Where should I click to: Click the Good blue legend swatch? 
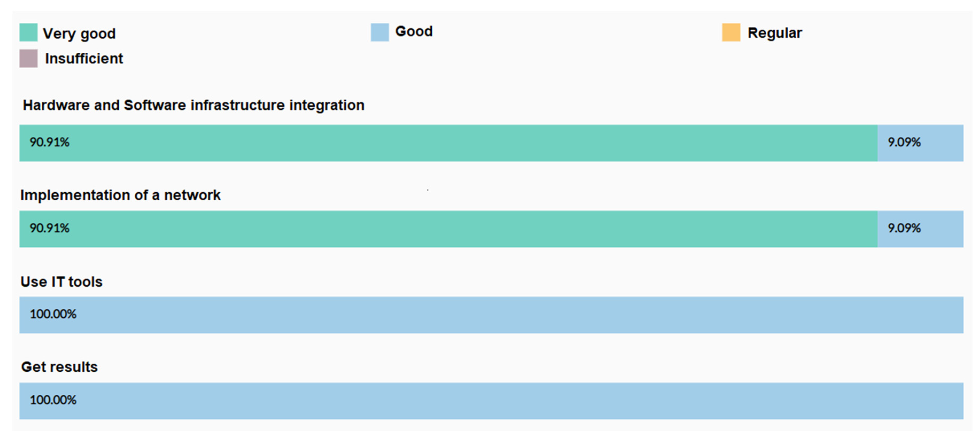tap(380, 32)
